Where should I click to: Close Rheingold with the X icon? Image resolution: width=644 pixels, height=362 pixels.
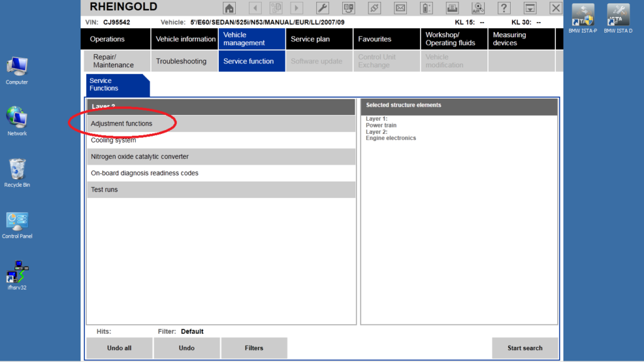click(x=556, y=8)
